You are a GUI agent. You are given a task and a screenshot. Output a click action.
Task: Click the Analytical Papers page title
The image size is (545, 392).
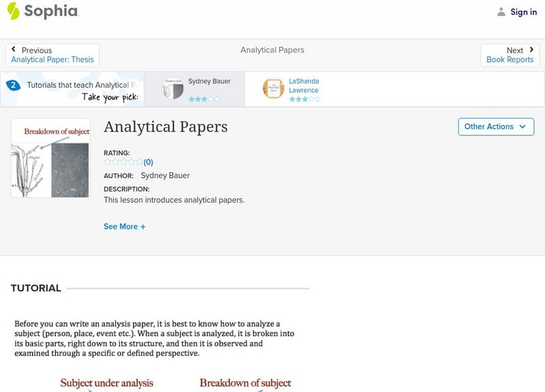click(165, 127)
